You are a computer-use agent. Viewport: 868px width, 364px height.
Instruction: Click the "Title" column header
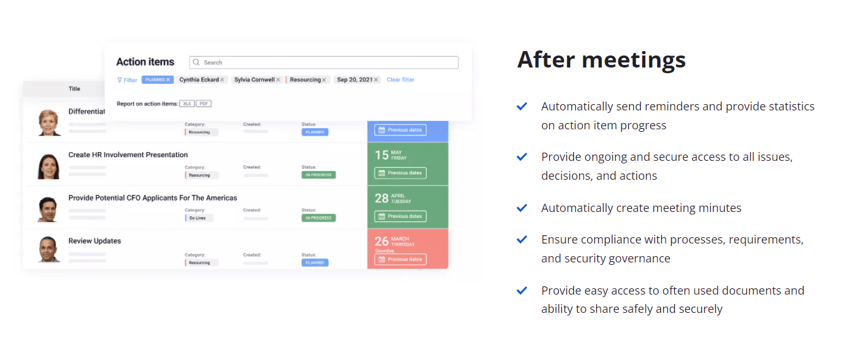point(74,89)
